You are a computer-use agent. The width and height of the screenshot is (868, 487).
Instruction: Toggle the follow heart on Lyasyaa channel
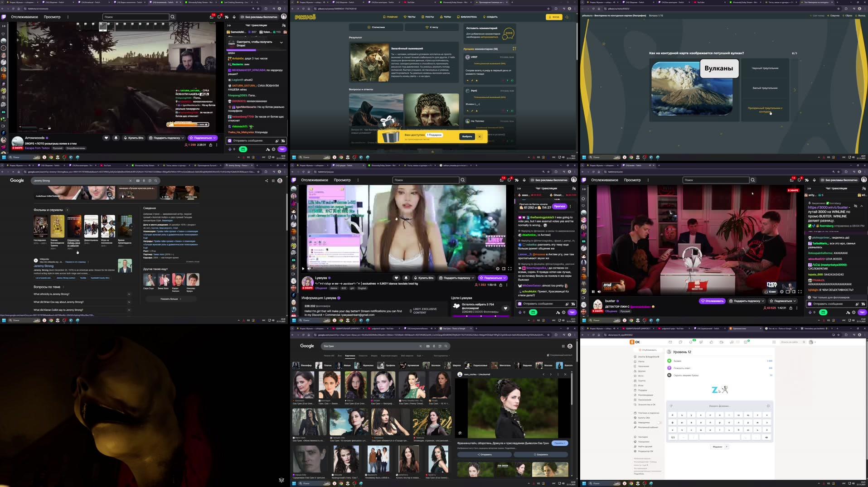[396, 278]
